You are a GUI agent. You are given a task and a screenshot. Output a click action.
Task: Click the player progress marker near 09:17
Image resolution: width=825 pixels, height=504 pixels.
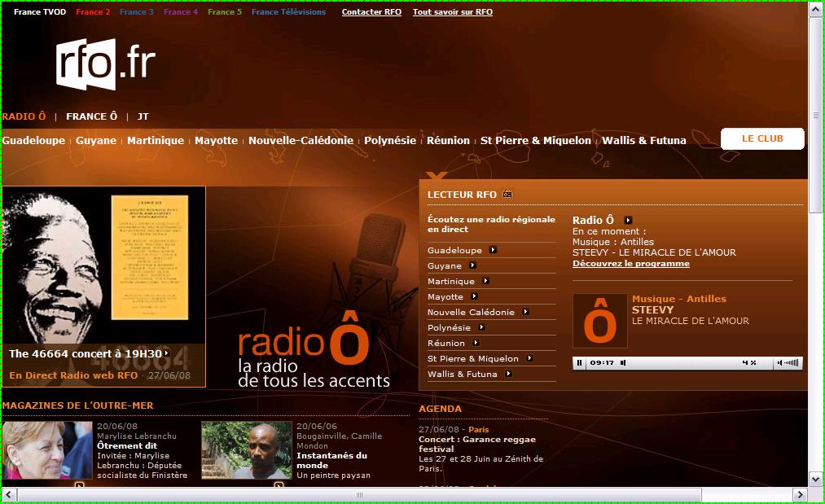click(x=623, y=363)
